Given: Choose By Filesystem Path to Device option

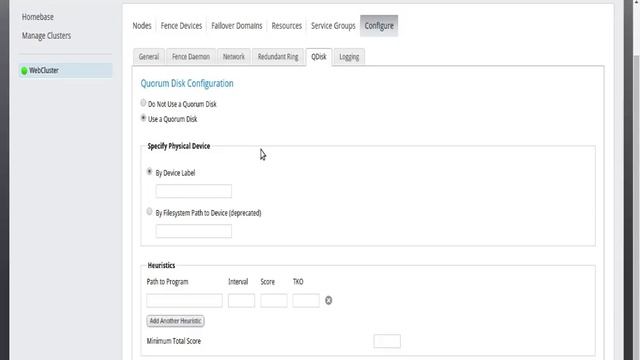Looking at the screenshot, I should (149, 211).
